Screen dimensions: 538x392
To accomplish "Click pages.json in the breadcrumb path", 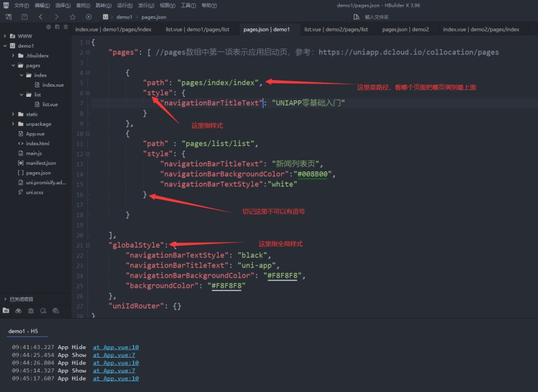I will tap(154, 17).
